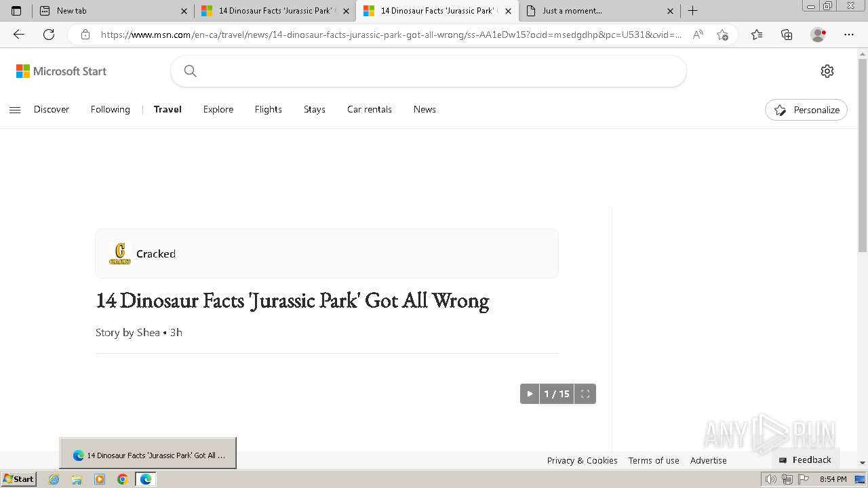This screenshot has height=488, width=868.
Task: Open File Explorer from taskbar
Action: pos(77,479)
